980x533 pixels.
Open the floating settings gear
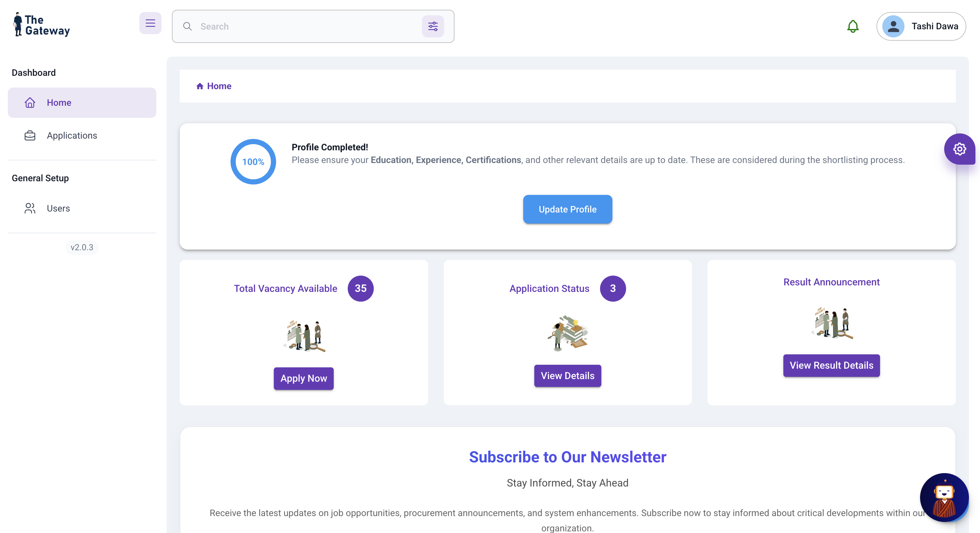(x=959, y=149)
